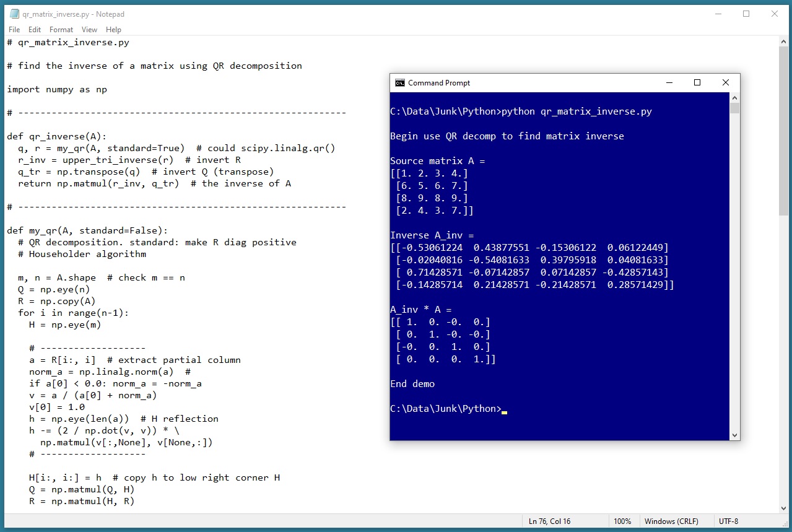Screen dimensions: 792x532
Task: Click the Command Prompt scrollbar thumb
Action: click(x=734, y=109)
